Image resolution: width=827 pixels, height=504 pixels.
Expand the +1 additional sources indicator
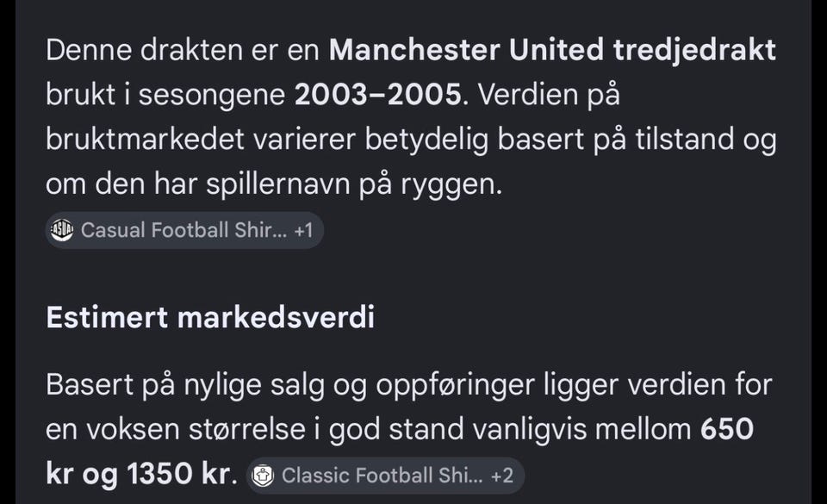[x=304, y=230]
